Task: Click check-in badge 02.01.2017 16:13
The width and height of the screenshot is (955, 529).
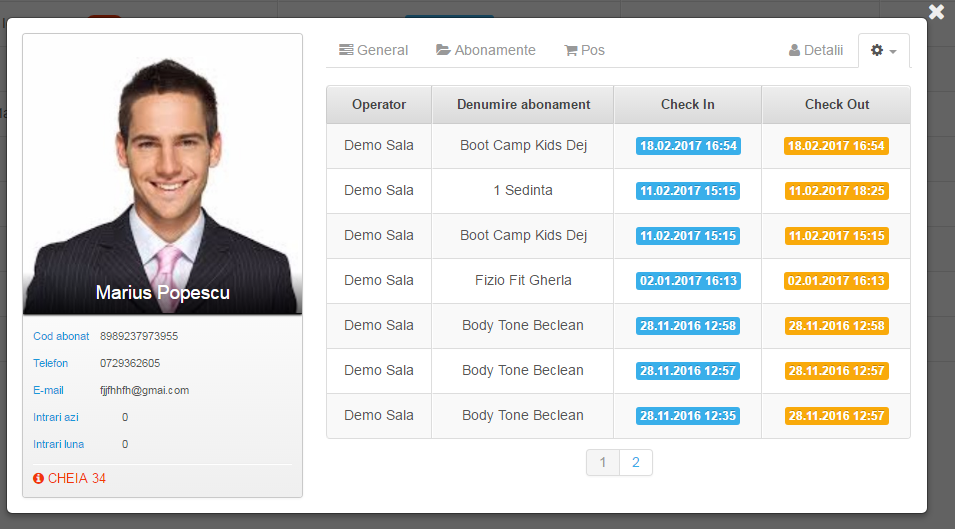Action: coord(688,281)
